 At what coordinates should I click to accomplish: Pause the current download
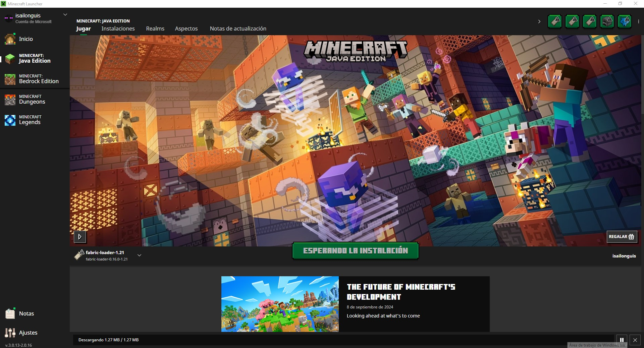pos(622,340)
